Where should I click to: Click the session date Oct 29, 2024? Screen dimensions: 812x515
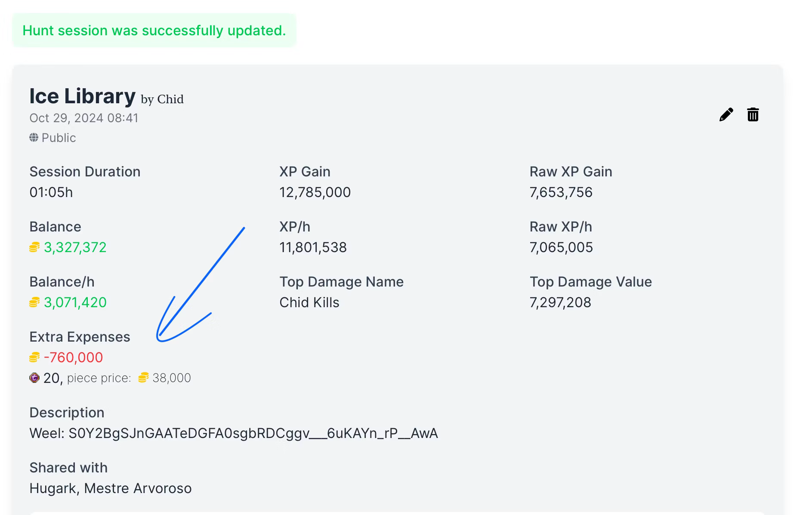point(66,118)
